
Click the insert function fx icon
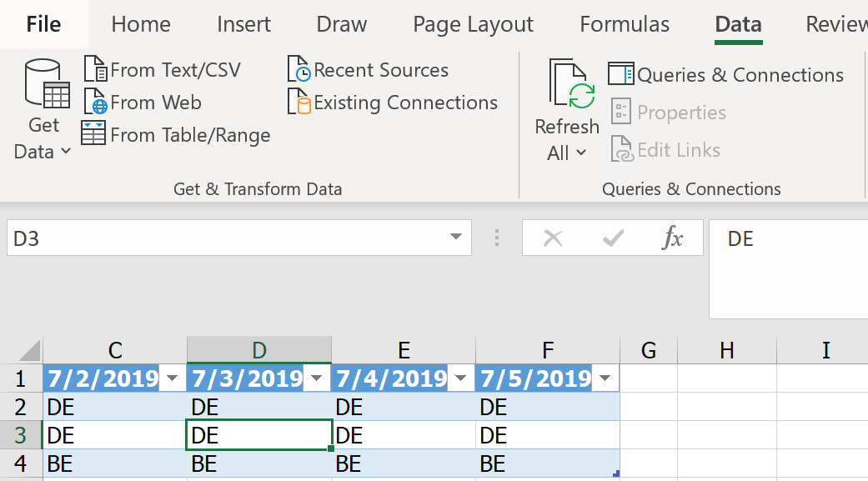672,239
